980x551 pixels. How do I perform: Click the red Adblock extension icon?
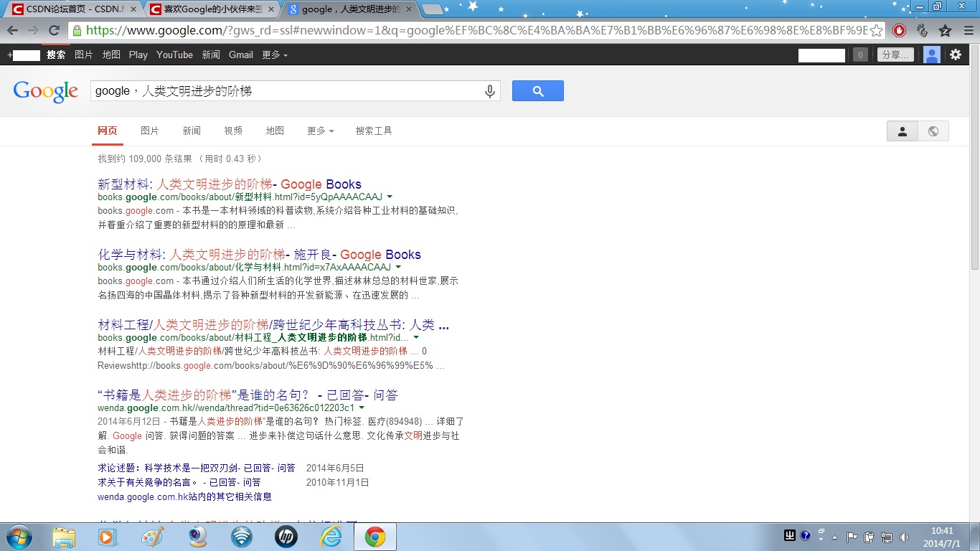tap(899, 31)
